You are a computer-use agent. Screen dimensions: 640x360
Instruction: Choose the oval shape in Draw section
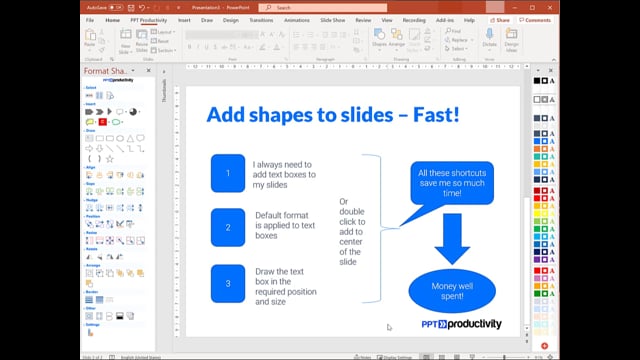pyautogui.click(x=120, y=138)
